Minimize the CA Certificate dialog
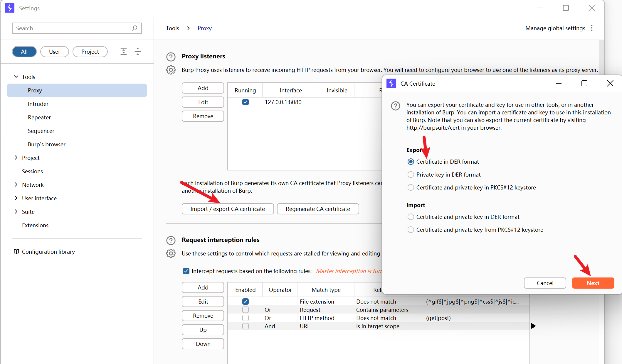Screen dimensions: 622x364 pyautogui.click(x=559, y=84)
